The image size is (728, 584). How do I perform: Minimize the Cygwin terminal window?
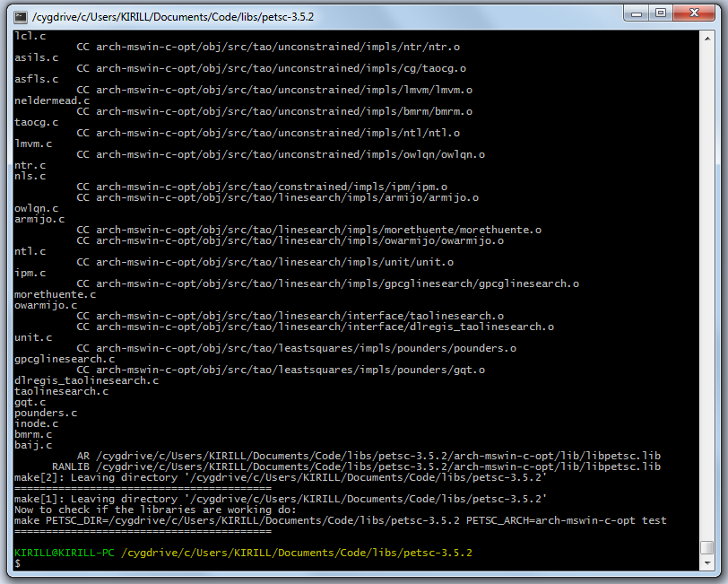click(x=636, y=13)
